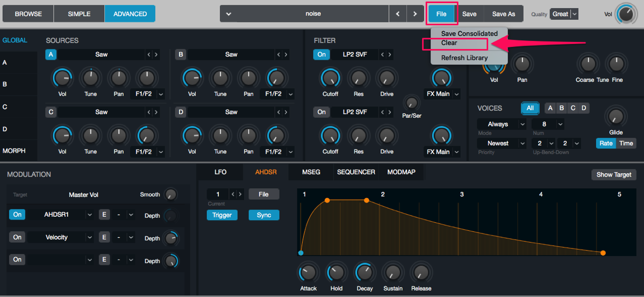Toggle the AHDSR1 modulation row On switch
Viewport: 644px width, 297px height.
point(17,214)
